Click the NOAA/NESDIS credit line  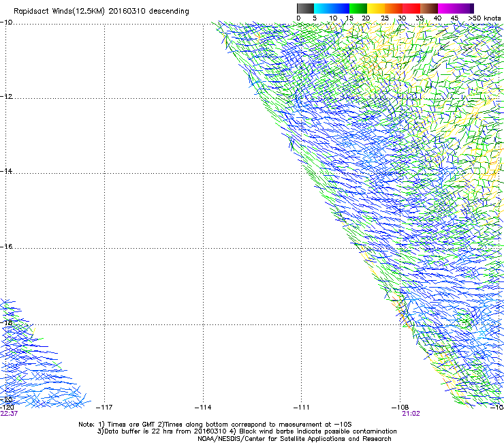[x=294, y=439]
